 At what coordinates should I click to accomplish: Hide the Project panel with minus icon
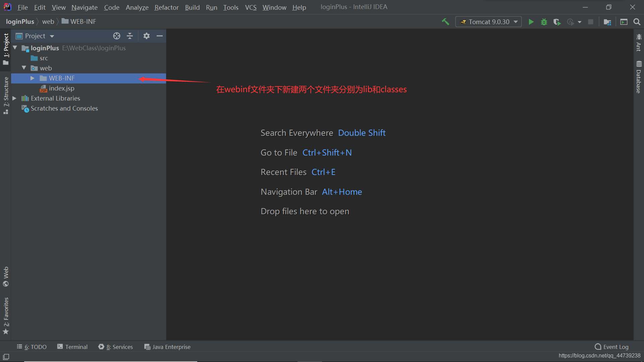(160, 36)
